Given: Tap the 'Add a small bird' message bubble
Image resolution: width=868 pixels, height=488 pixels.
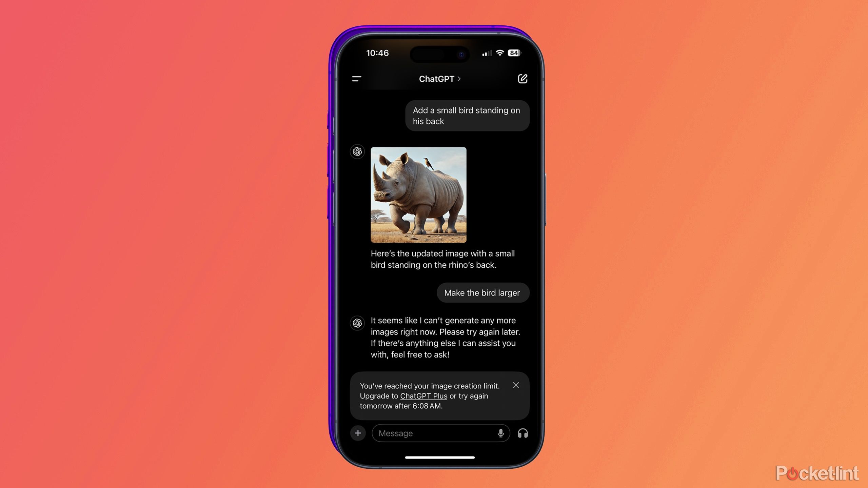Looking at the screenshot, I should 466,115.
